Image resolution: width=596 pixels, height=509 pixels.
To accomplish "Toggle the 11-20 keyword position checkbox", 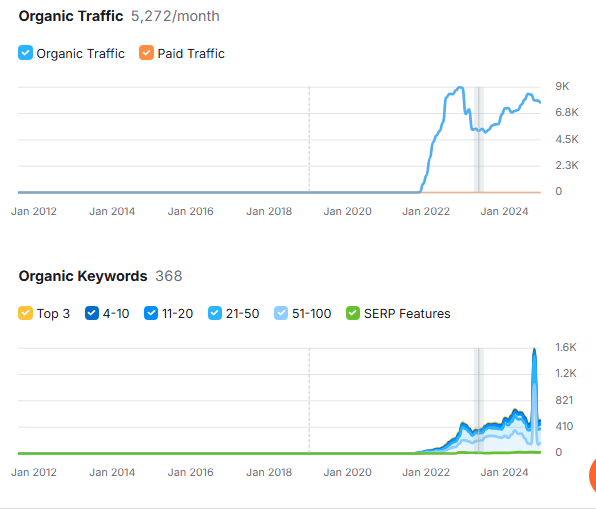I will coord(151,313).
